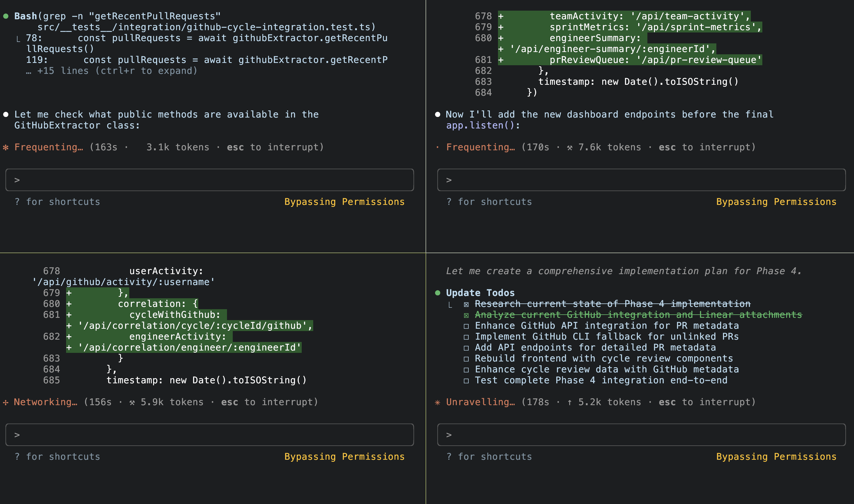Click 'app.listen():' highlighted text

click(x=483, y=125)
